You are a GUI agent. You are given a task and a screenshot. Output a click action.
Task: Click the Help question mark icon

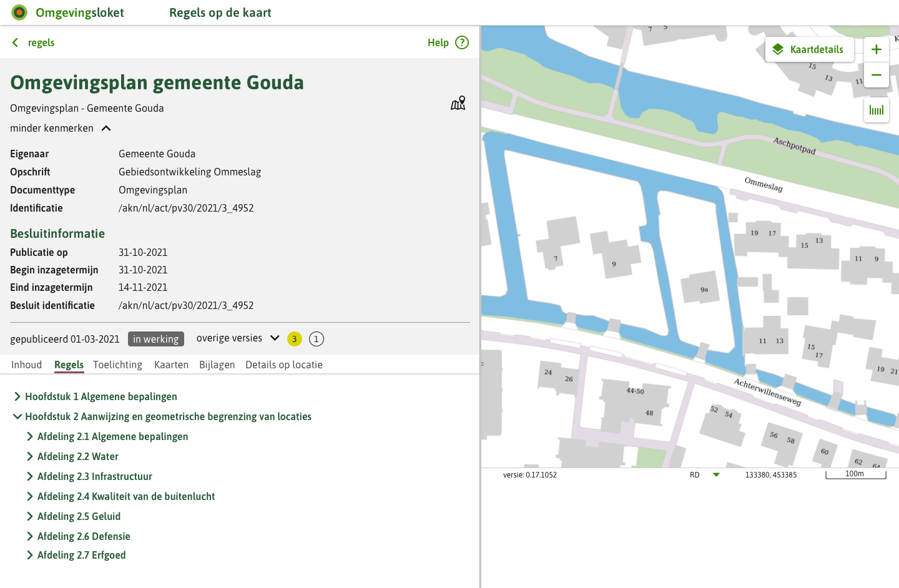[462, 42]
